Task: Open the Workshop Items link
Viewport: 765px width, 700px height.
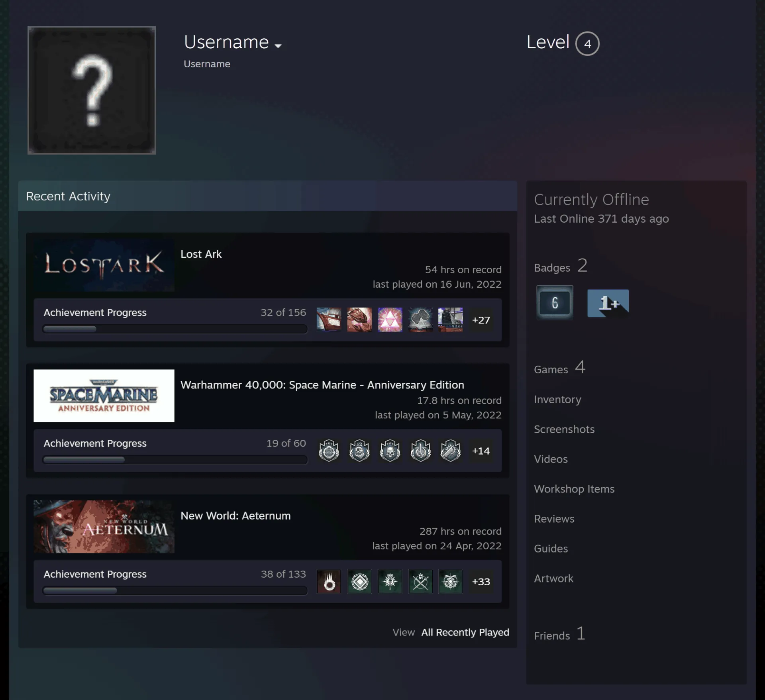Action: coord(574,489)
